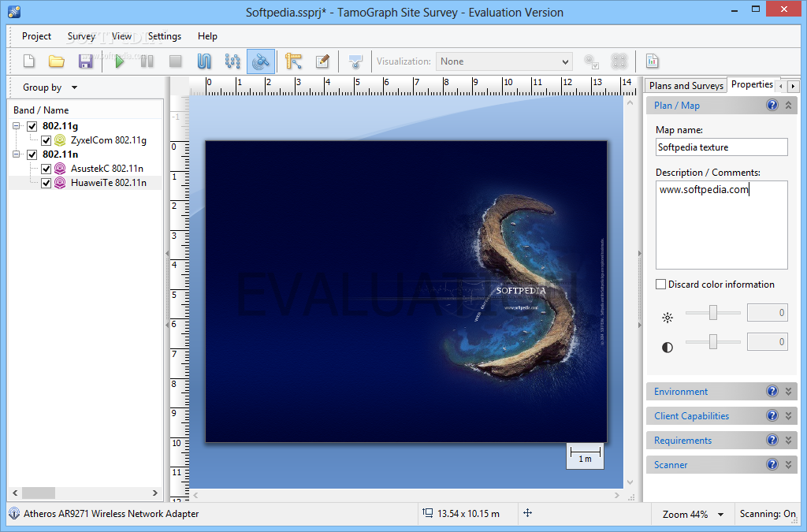This screenshot has width=807, height=532.
Task: Click the selected APs signal icon with checkmark
Action: [591, 61]
